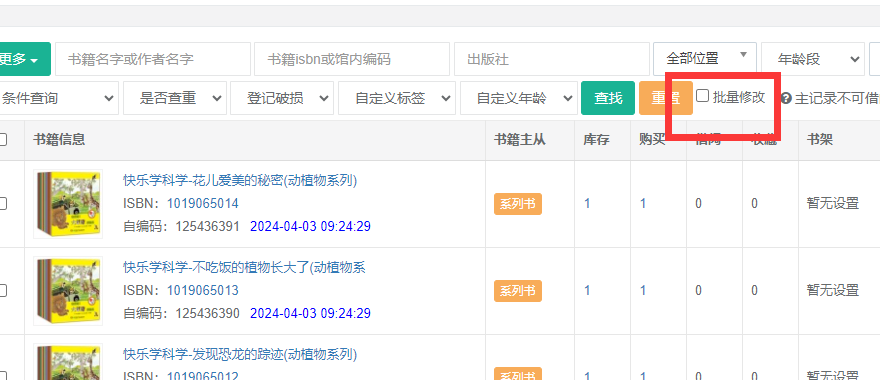Image resolution: width=880 pixels, height=380 pixels.
Task: Click the 书籍信息 column header
Action: coord(59,139)
